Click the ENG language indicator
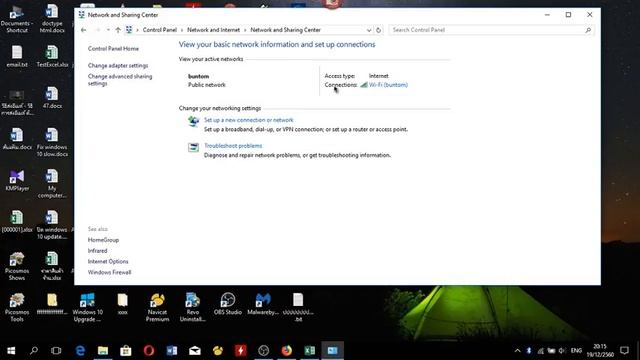This screenshot has height=360, width=640. [576, 351]
